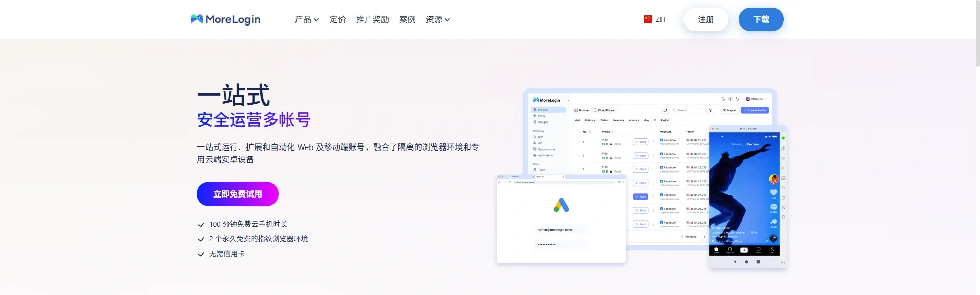This screenshot has height=295, width=980.
Task: Click the Import button in the preview
Action: [x=730, y=110]
